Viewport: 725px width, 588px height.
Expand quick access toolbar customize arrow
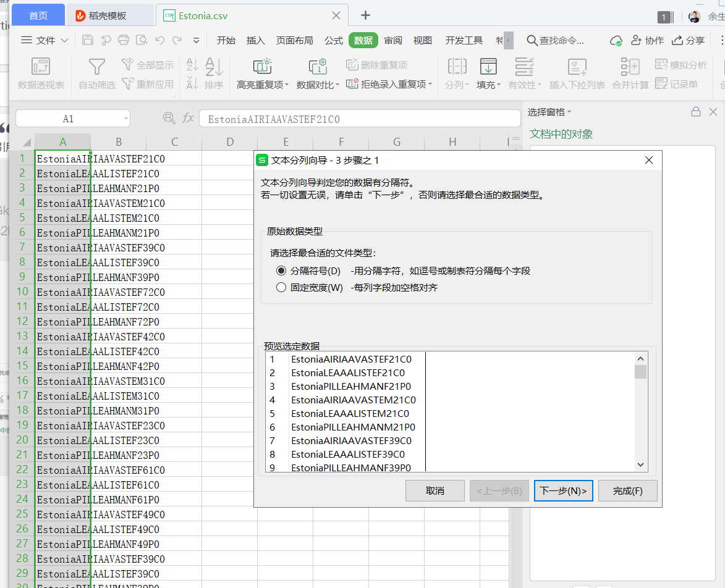(x=196, y=41)
